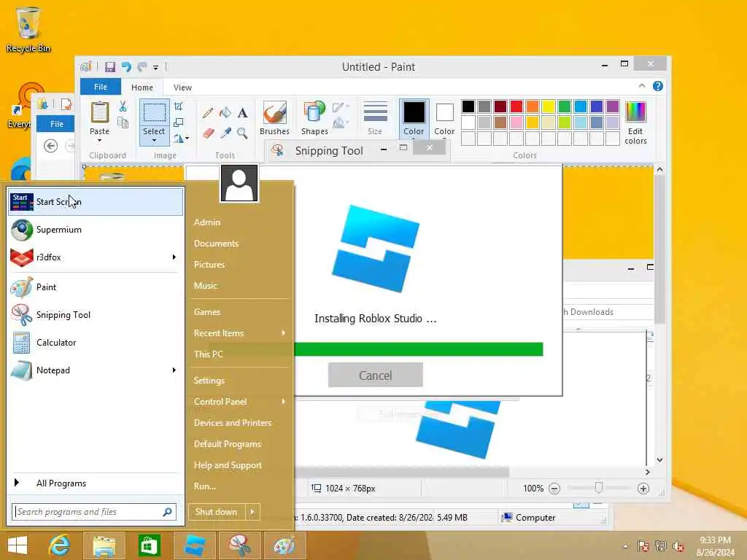Select Color 2 background box
The image size is (747, 560).
[x=444, y=119]
